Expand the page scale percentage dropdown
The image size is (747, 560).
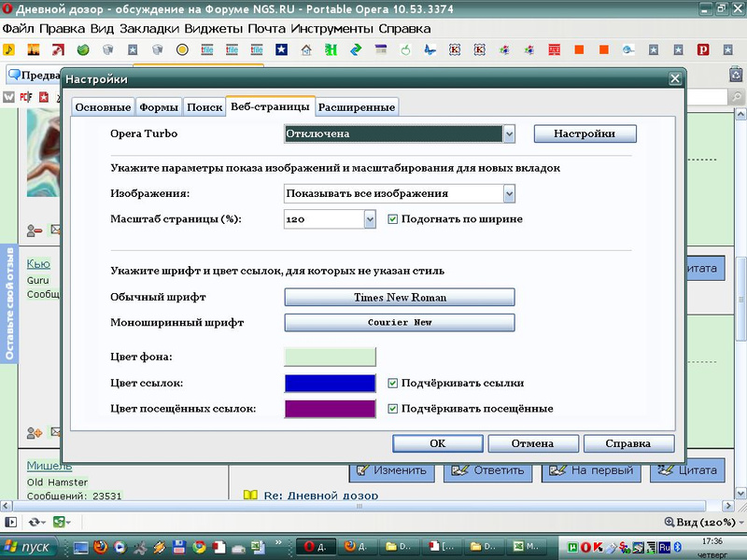tap(369, 219)
